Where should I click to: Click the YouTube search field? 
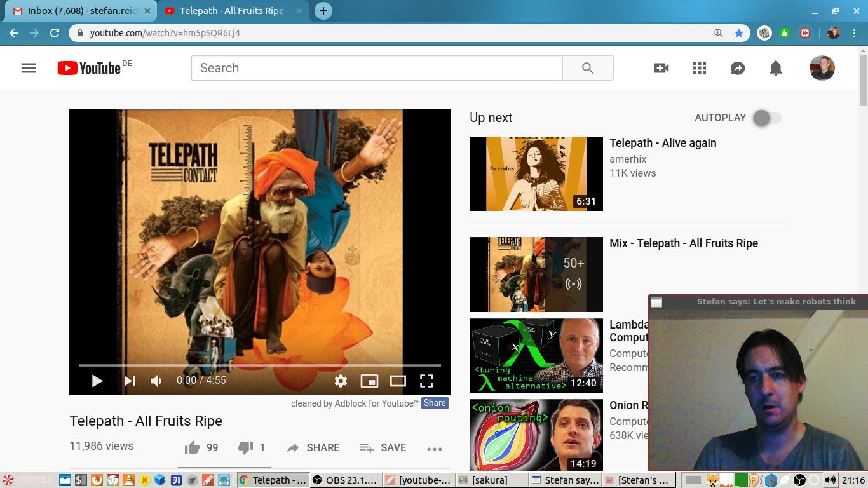pyautogui.click(x=376, y=68)
